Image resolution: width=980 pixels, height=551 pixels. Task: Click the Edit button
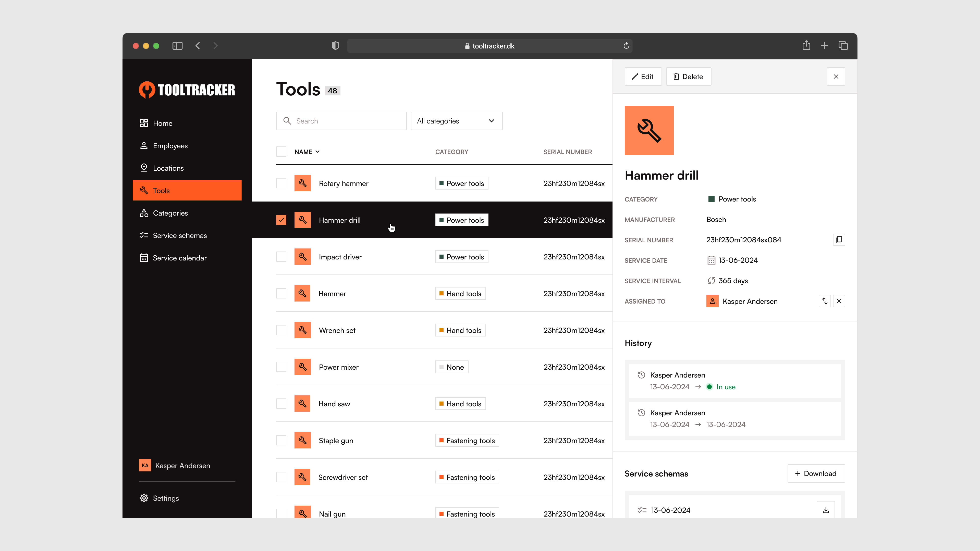643,77
